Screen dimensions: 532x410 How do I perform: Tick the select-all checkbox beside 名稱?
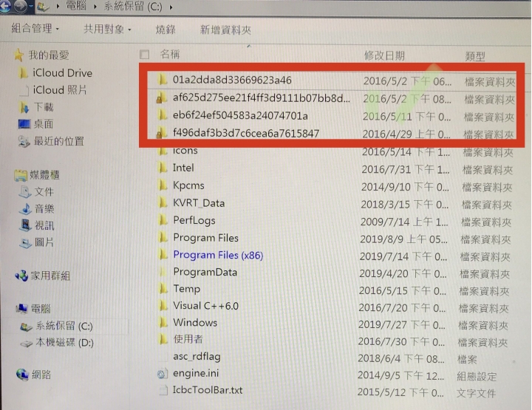(144, 54)
